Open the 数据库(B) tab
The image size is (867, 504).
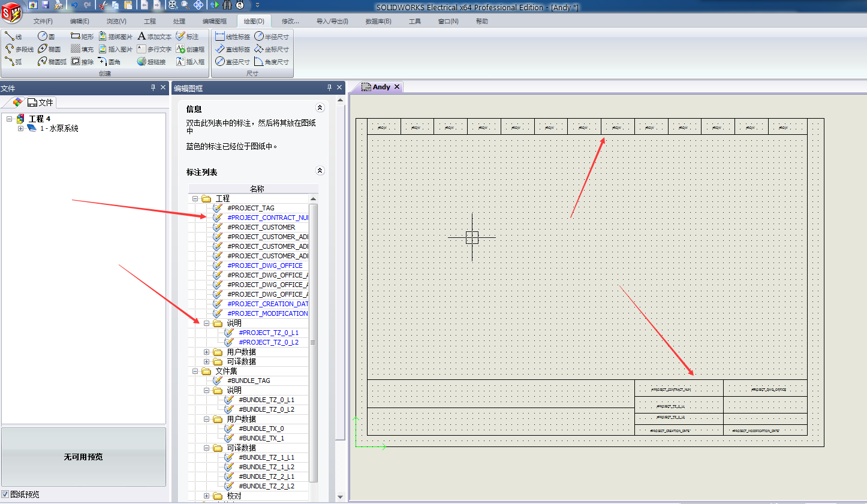[378, 21]
